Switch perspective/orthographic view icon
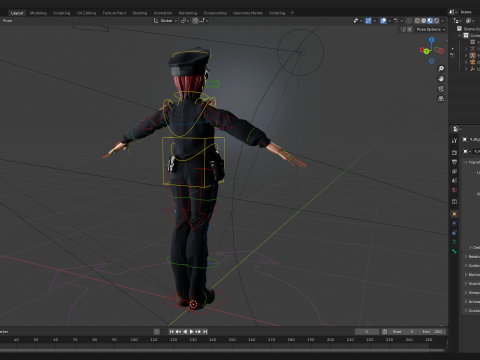The width and height of the screenshot is (480, 360). point(441,99)
